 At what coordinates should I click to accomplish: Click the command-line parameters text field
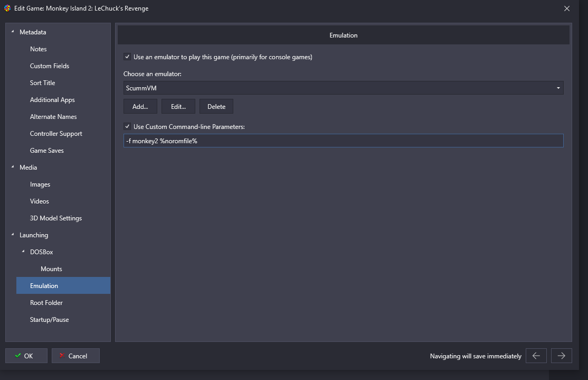coord(343,141)
